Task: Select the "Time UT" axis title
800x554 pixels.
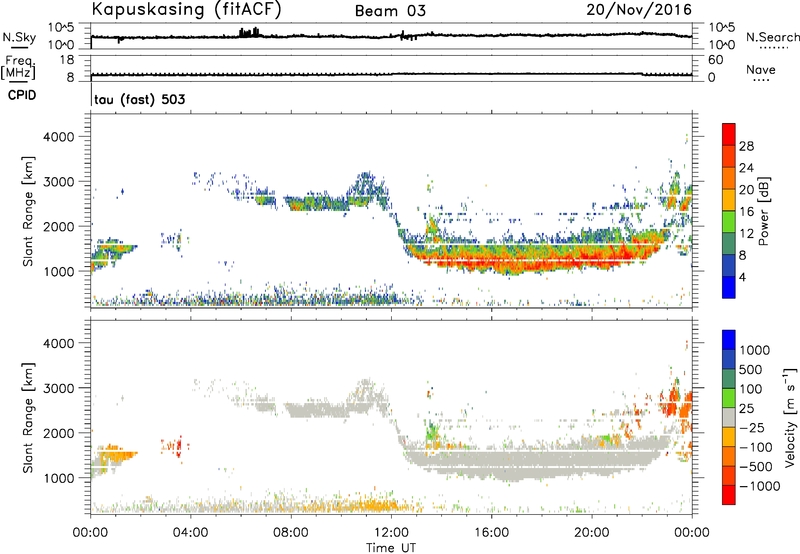Action: 391,548
